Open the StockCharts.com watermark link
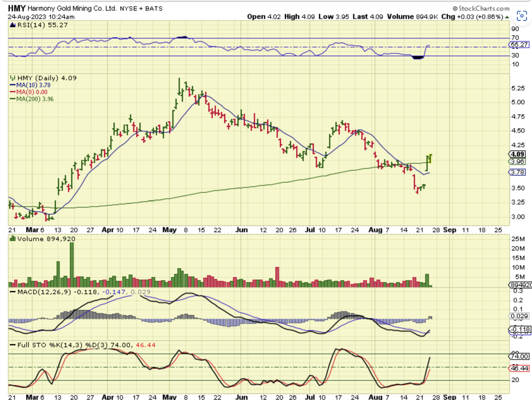 pyautogui.click(x=484, y=9)
